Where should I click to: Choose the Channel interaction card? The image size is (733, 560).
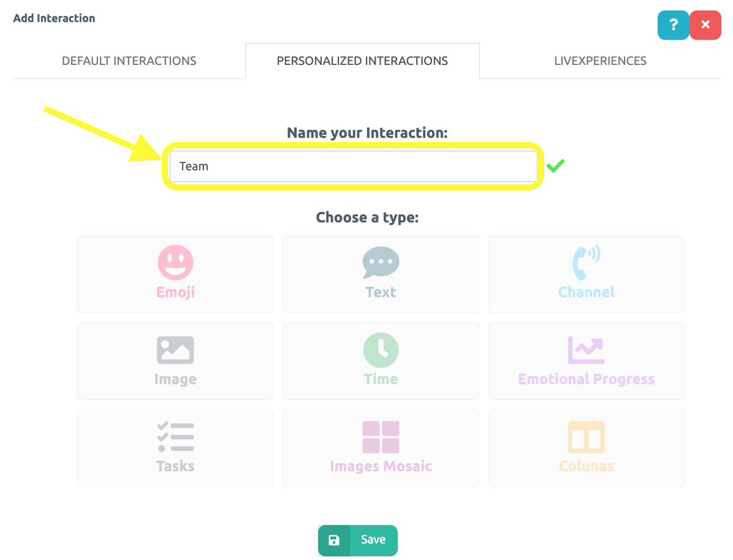(586, 274)
